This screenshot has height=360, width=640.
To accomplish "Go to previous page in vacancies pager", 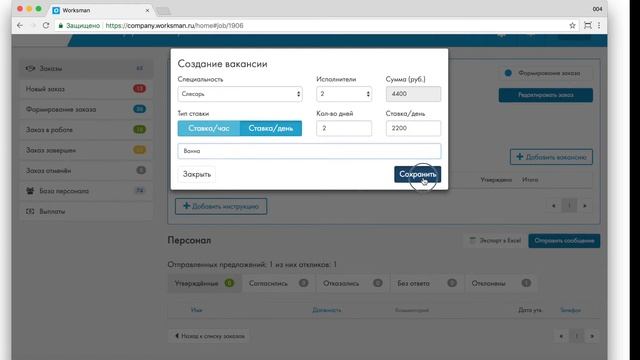I will 553,206.
